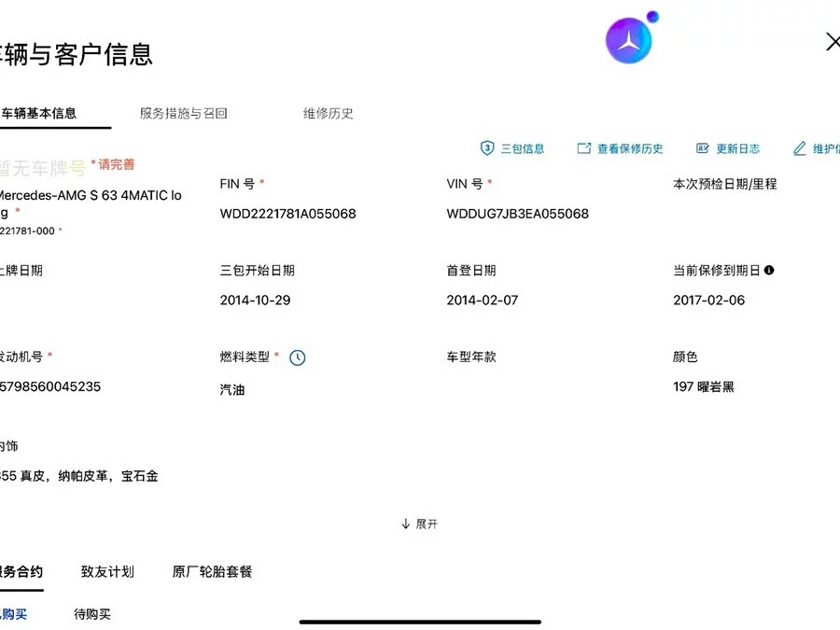Click the VIN number WDDUG7JB3EA055068
840x630 pixels.
pyautogui.click(x=517, y=214)
